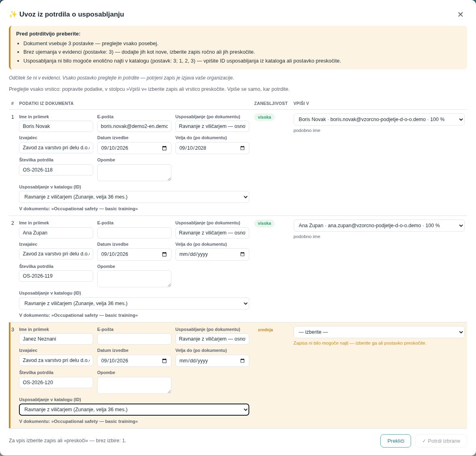476x456 pixels.
Task: Open calendar picker for Boris Novak's Velja do
Action: (x=242, y=148)
